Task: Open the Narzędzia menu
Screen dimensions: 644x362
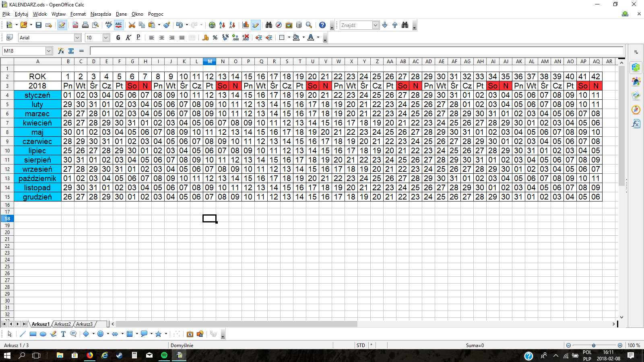Action: coord(101,14)
